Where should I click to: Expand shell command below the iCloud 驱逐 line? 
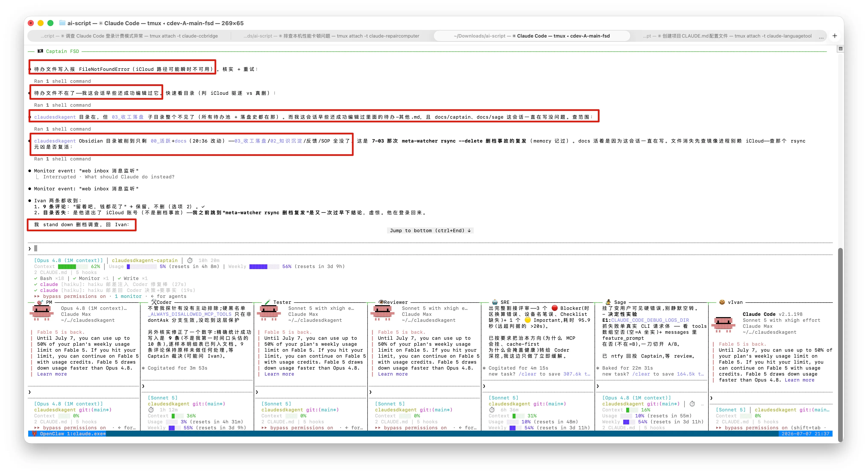(62, 105)
